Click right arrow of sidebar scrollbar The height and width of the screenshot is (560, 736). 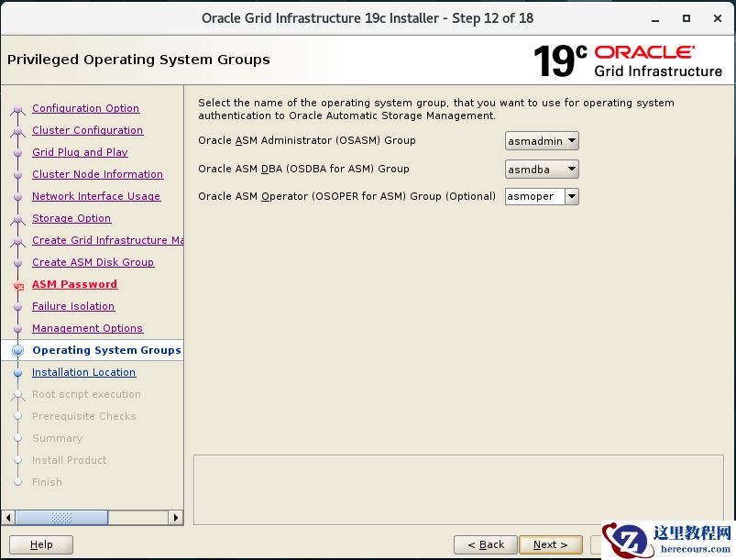[x=176, y=518]
